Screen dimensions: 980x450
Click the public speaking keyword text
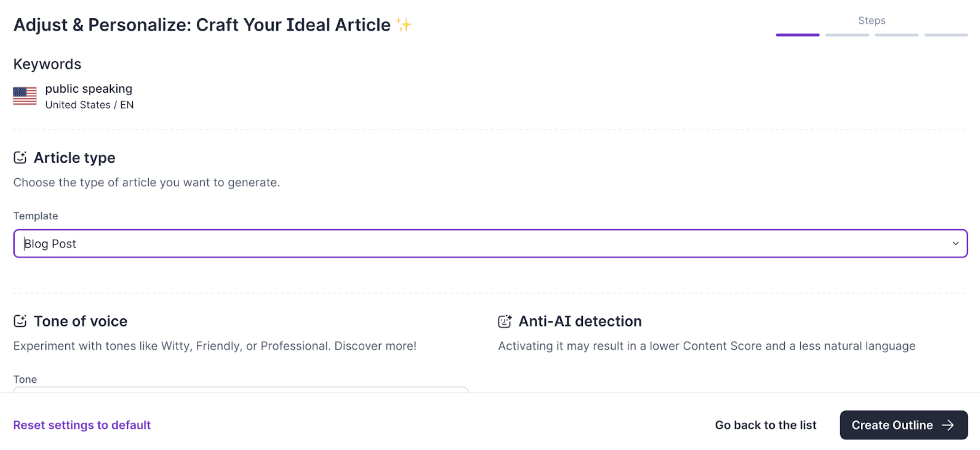89,88
